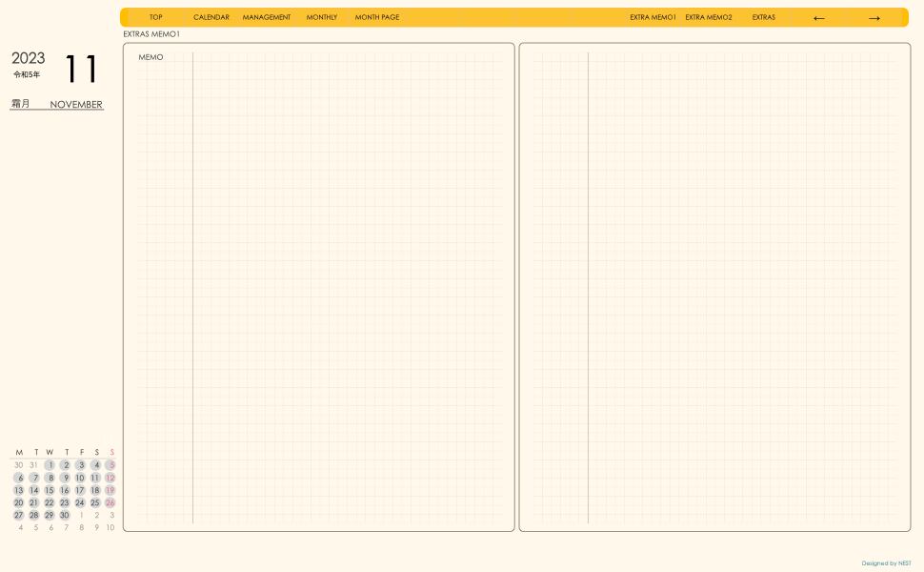
Task: Select circled date 3 in mini calendar
Action: (81, 465)
